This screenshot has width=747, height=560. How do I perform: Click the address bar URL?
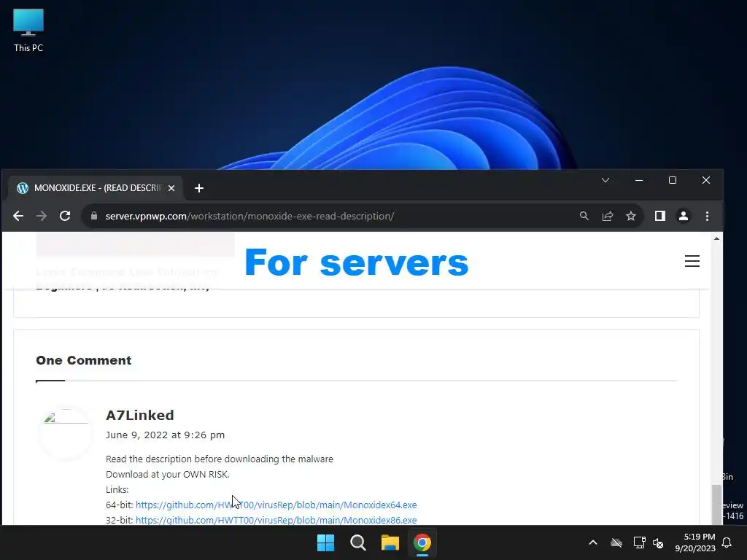pos(249,216)
